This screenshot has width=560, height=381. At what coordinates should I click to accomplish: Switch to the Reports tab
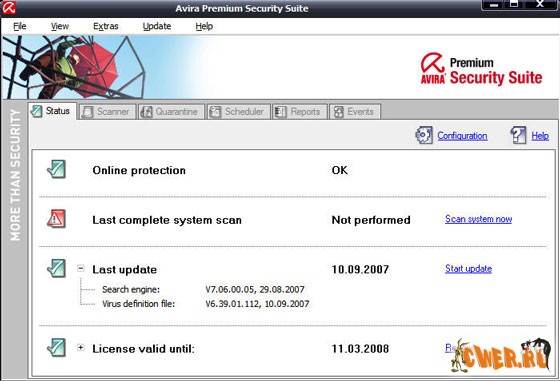point(299,112)
